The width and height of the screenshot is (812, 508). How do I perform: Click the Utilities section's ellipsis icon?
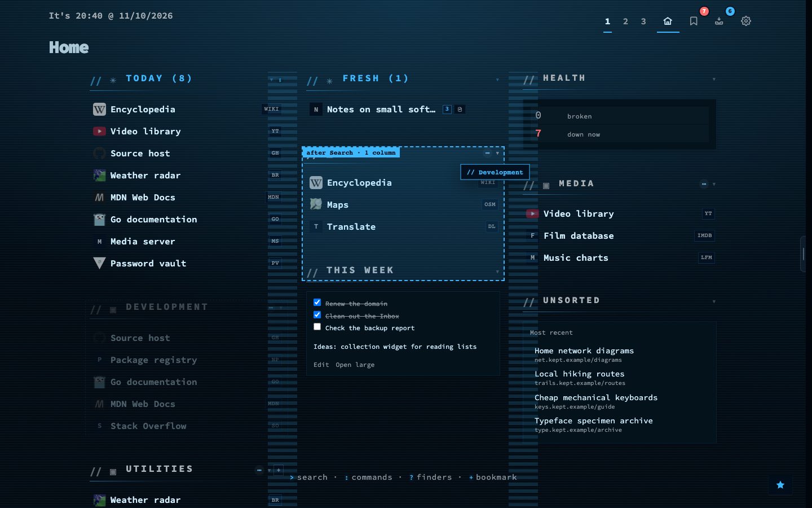coord(259,470)
